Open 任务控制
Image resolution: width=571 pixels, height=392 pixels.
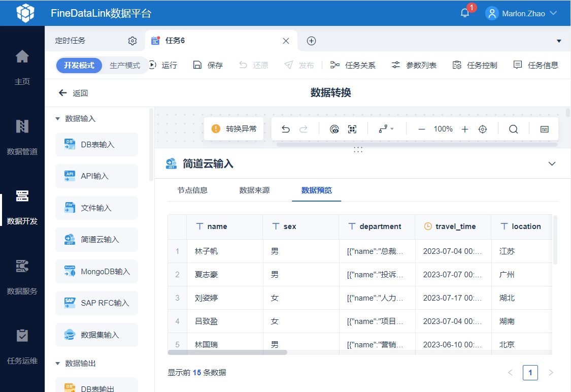(x=475, y=65)
